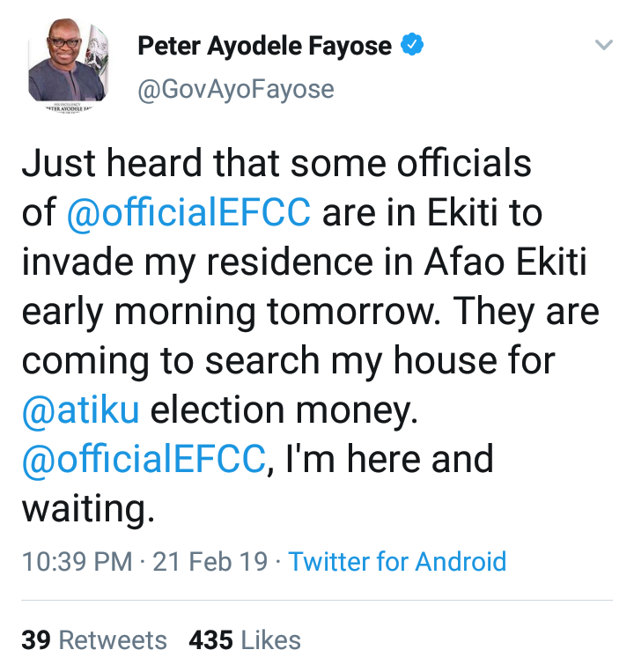This screenshot has height=672, width=634.
Task: Open Peter Ayodele Fayose's profile picture
Action: coord(68,66)
